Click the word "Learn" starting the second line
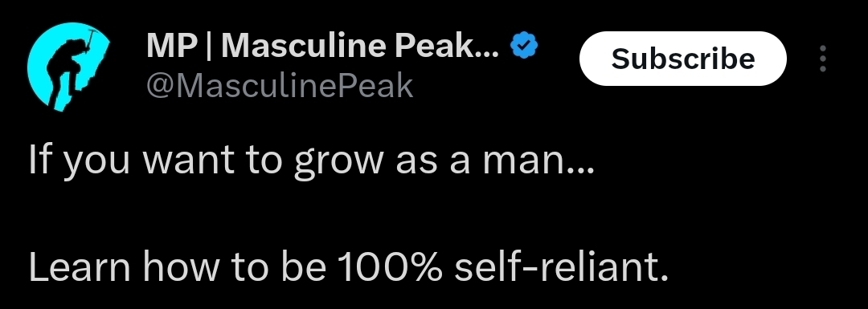The width and height of the screenshot is (868, 309). pos(79,267)
